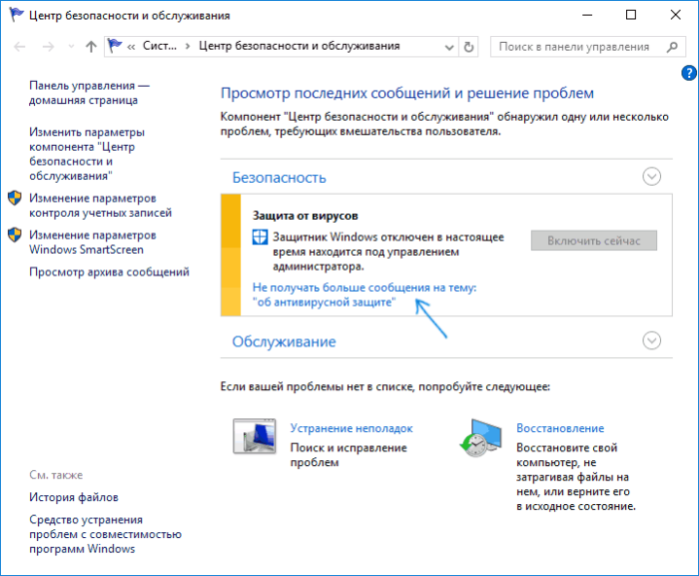The width and height of the screenshot is (699, 576).
Task: Expand the Обслуживание section chevron
Action: (652, 341)
